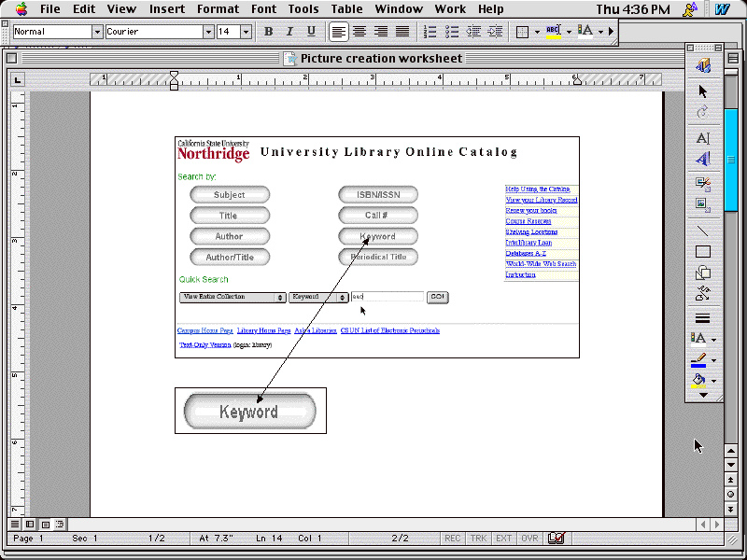Toggle TRK track changes indicator

coord(478,539)
